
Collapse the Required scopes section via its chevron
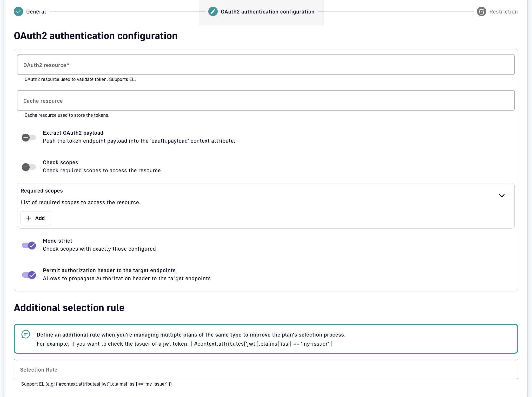coord(502,196)
